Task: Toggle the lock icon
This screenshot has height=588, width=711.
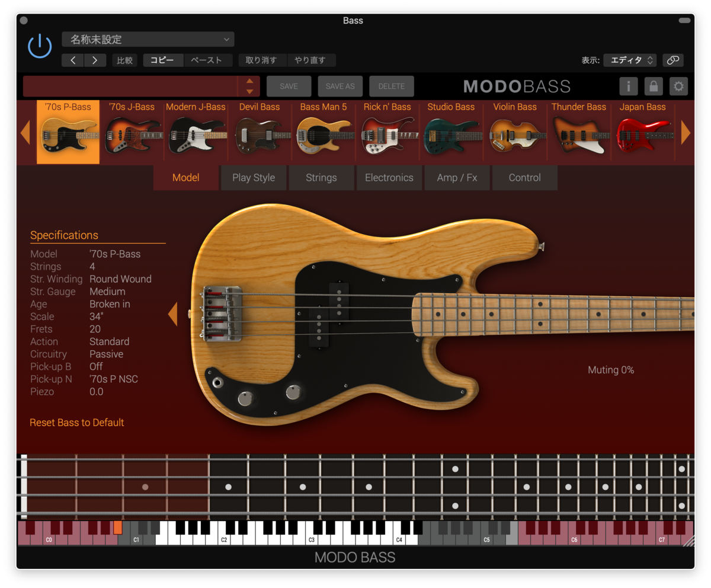Action: [654, 86]
